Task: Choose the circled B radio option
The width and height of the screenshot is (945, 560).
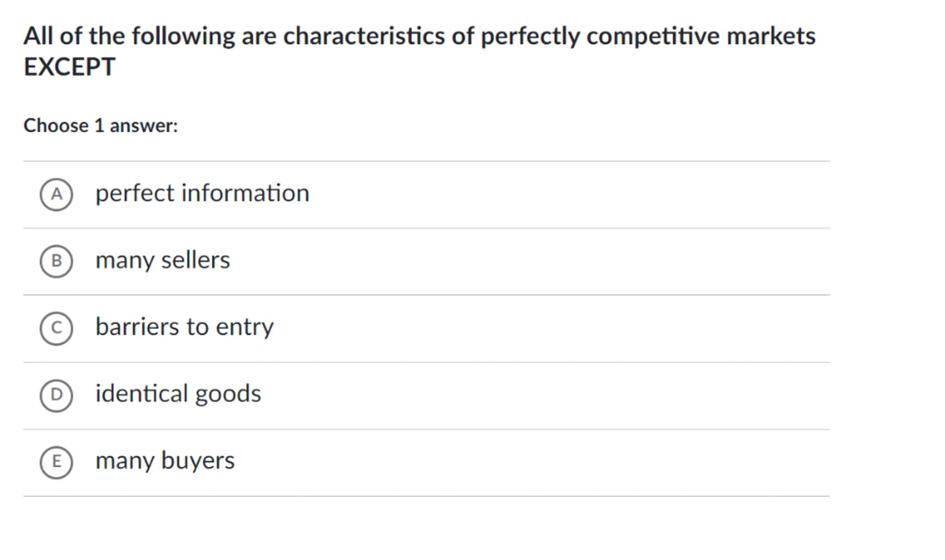Action: (56, 262)
